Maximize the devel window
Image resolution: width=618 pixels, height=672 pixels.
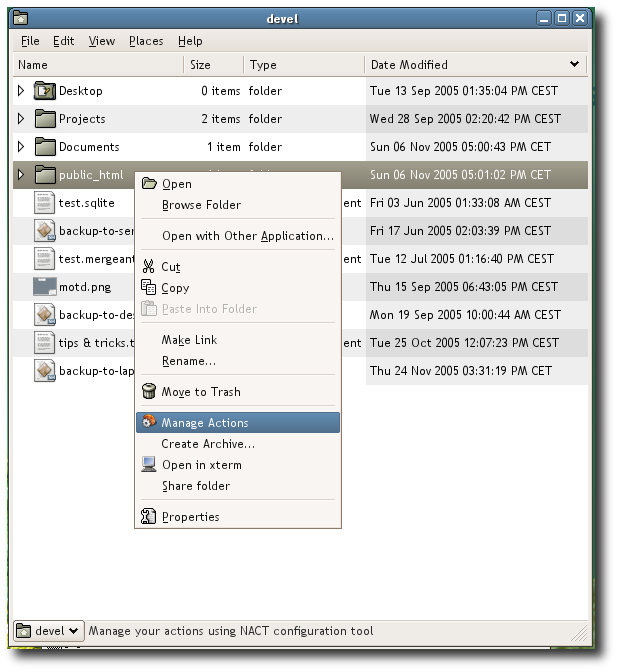tap(561, 18)
